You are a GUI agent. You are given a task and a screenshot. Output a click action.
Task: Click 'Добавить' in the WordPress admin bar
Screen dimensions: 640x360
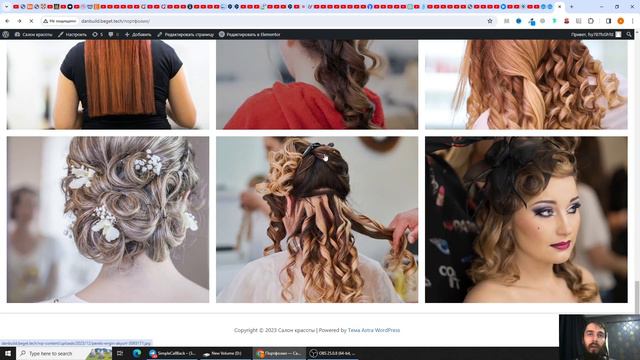[x=138, y=35]
